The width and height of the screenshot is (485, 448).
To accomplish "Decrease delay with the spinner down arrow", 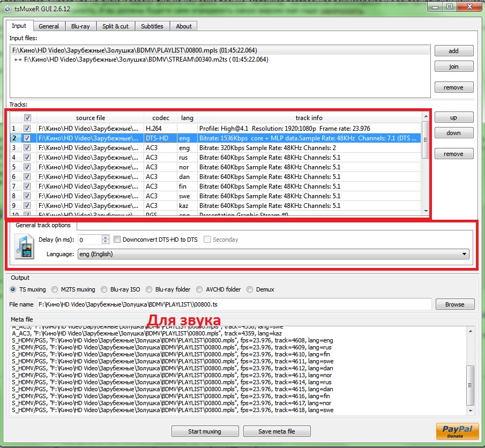I will [106, 242].
